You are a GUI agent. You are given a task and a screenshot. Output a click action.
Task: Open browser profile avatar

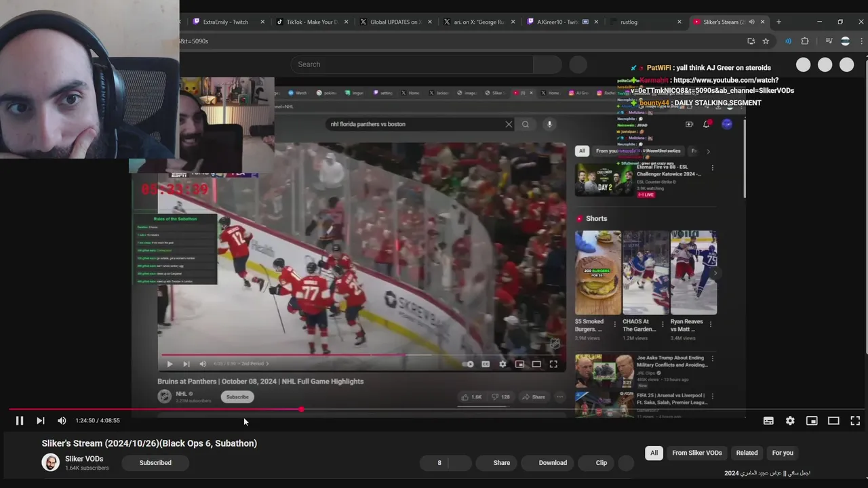[845, 41]
